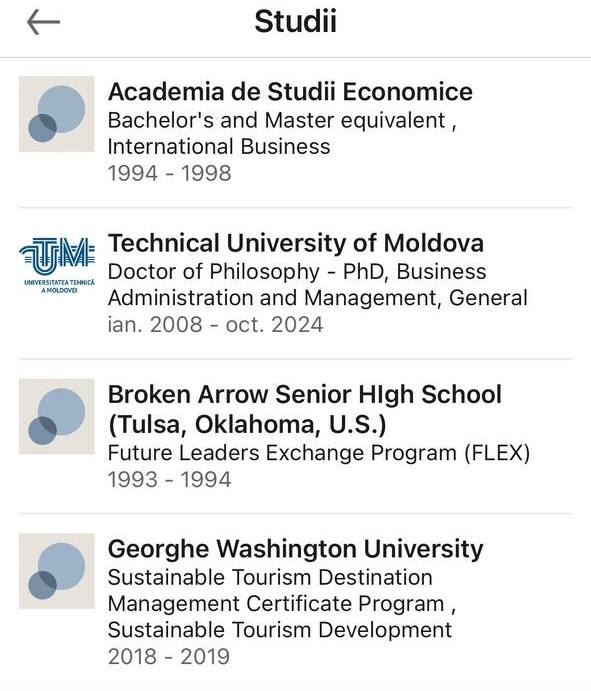Open Georghe Washington University title

(296, 549)
